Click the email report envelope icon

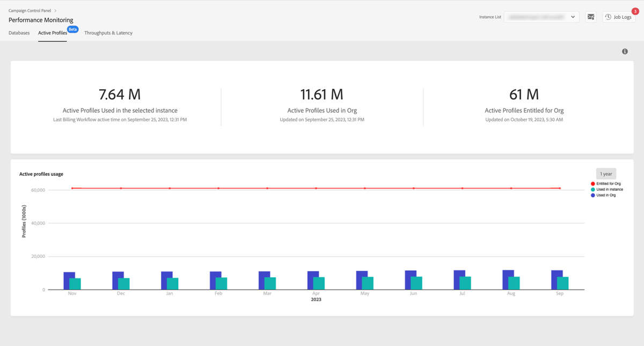591,17
